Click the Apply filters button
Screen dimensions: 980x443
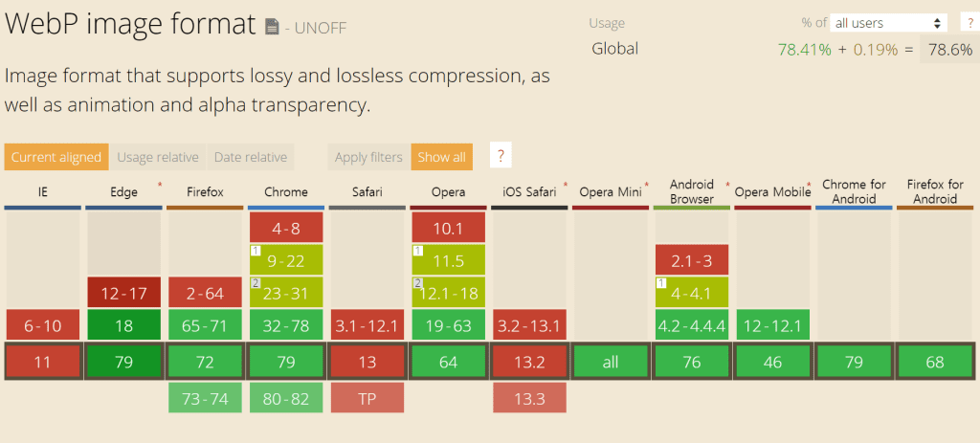pos(369,157)
